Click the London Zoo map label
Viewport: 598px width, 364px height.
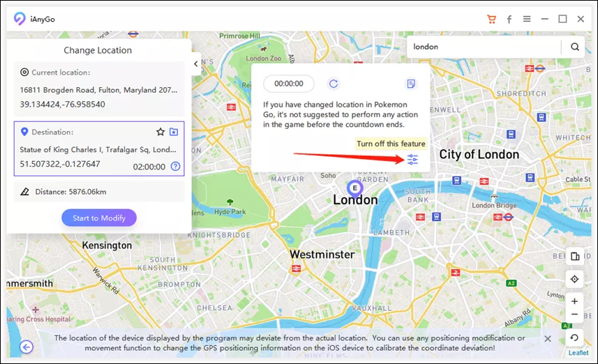pos(263,59)
